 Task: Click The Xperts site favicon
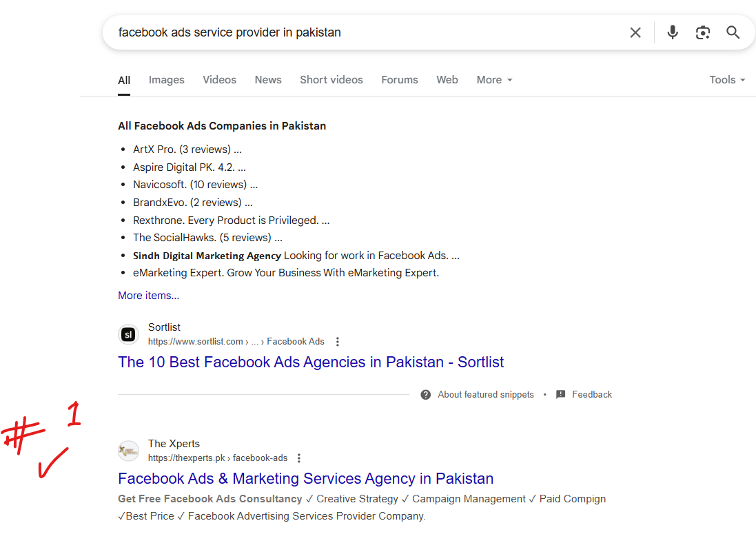click(x=129, y=451)
